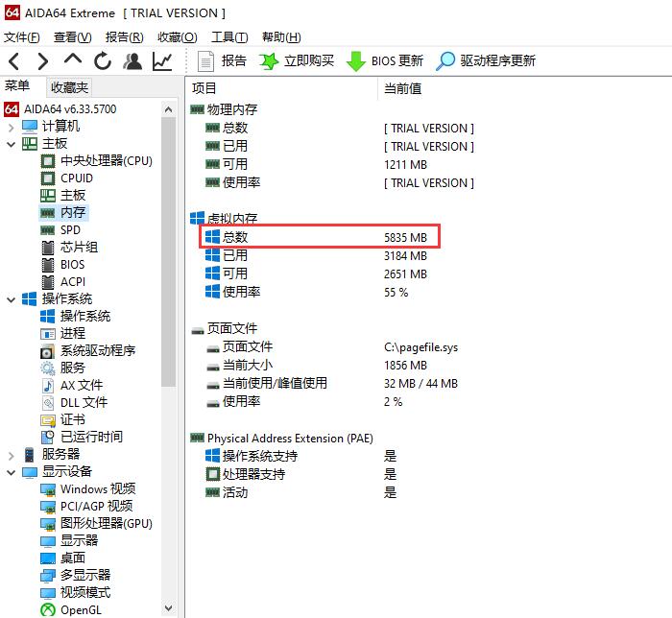Click the up-level arrow icon in toolbar
The image size is (672, 618).
point(73,59)
